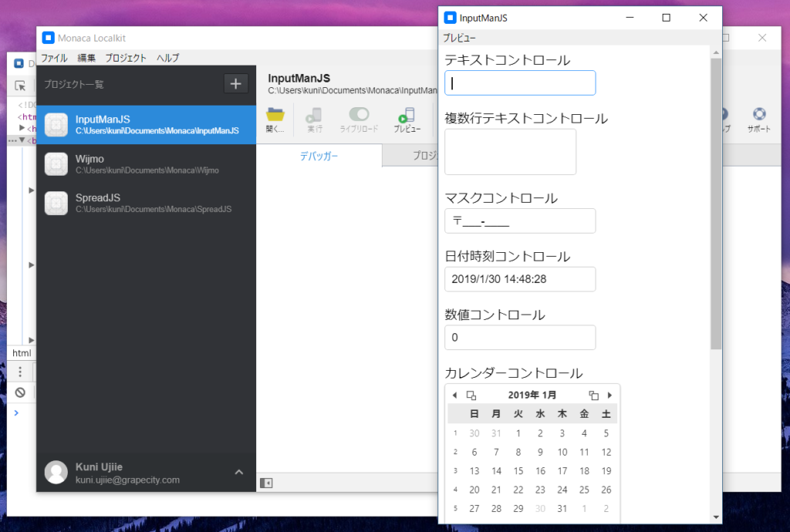Pick January 31 in the last calendar row
The image size is (790, 532).
[562, 509]
